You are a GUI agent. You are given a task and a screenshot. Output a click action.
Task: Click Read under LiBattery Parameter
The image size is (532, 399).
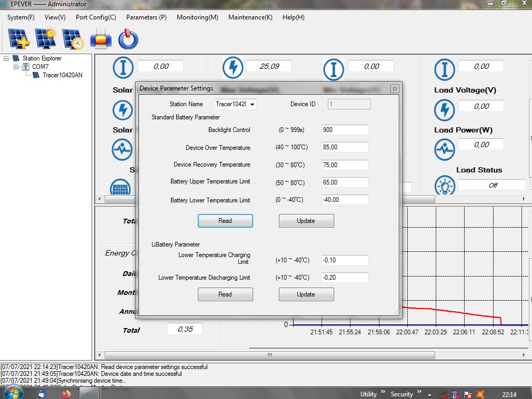click(225, 294)
